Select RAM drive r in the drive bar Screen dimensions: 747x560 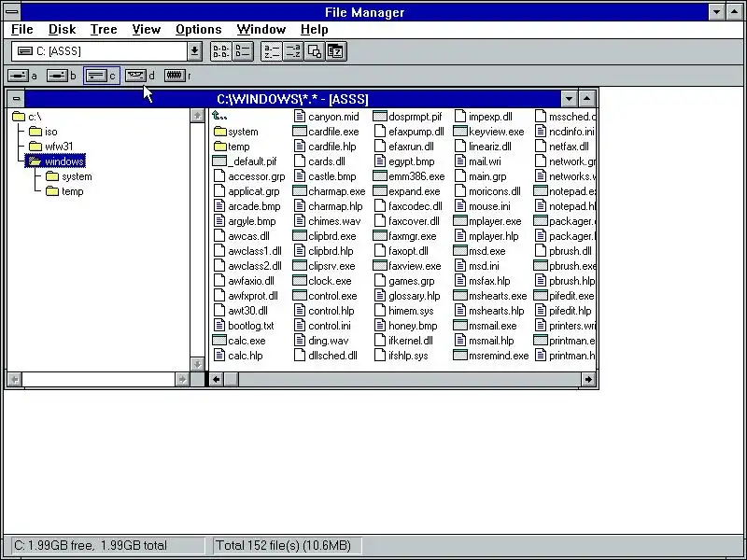[x=177, y=76]
